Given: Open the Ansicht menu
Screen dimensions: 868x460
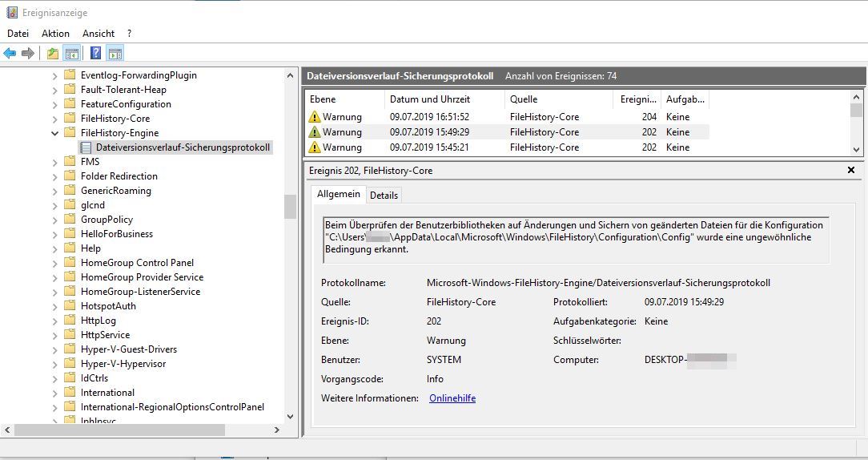Looking at the screenshot, I should [98, 34].
